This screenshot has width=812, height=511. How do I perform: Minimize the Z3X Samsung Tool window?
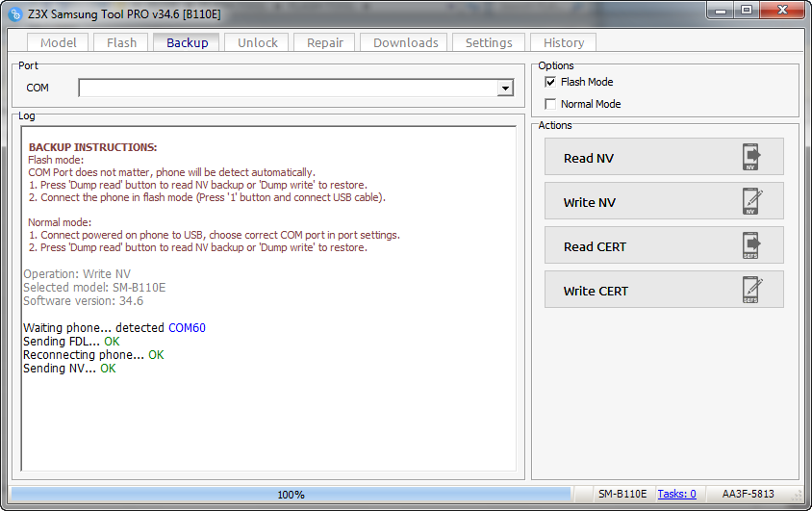[x=720, y=10]
